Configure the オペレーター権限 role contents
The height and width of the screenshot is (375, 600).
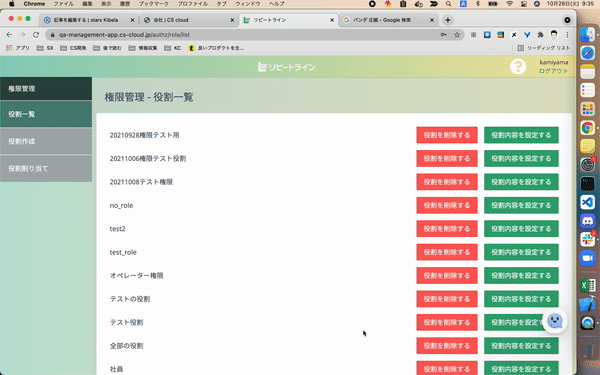(521, 276)
